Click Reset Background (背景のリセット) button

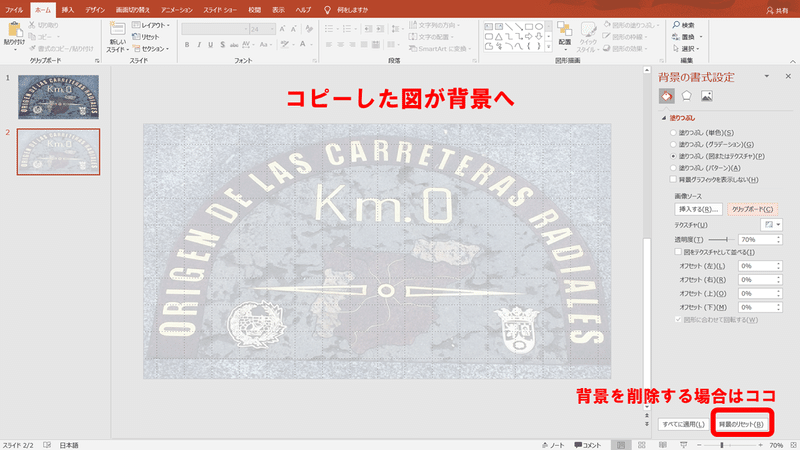[x=741, y=424]
